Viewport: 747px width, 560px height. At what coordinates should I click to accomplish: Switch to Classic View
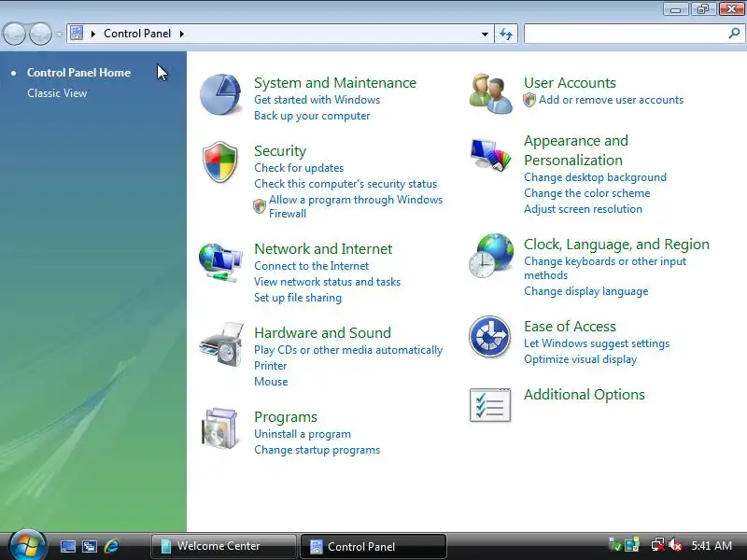[x=57, y=92]
